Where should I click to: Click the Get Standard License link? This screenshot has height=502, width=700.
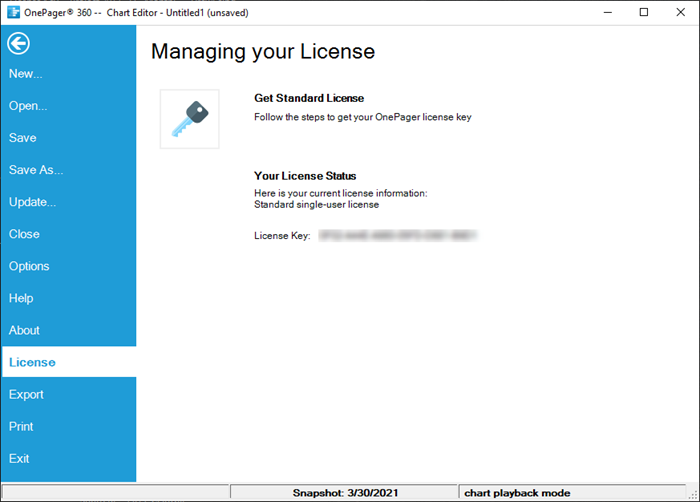click(x=309, y=98)
